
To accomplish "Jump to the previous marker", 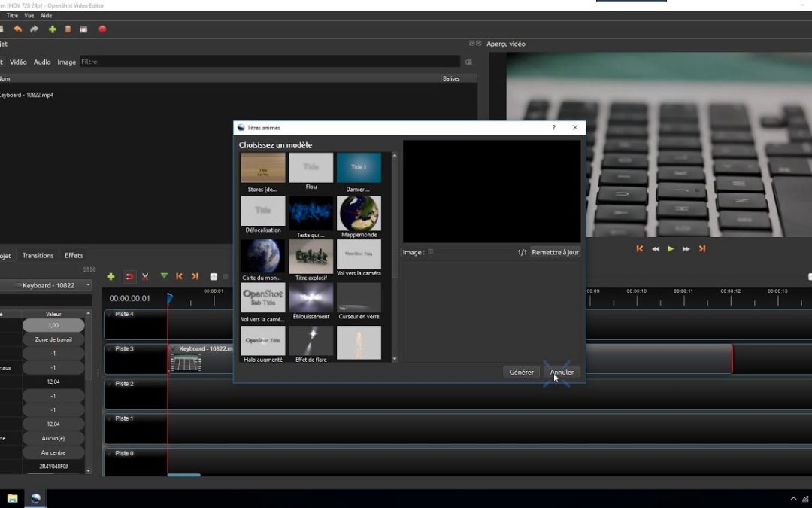I will click(178, 276).
